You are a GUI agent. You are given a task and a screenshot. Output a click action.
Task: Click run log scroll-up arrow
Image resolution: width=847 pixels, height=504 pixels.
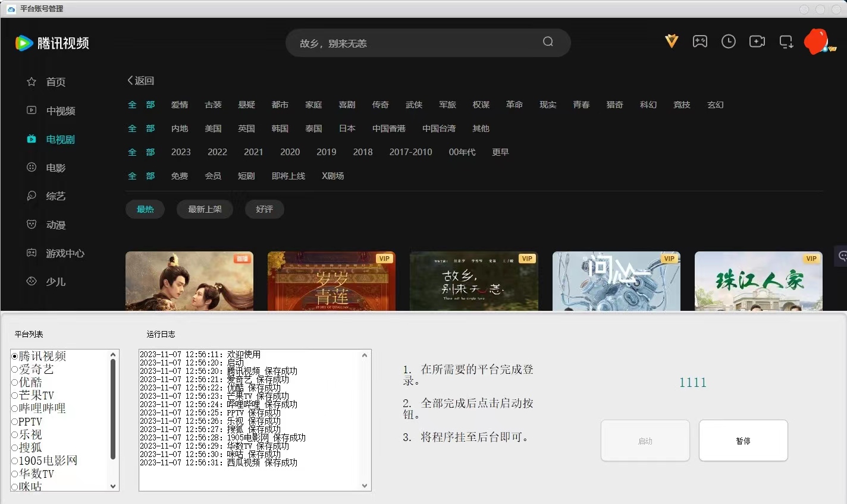[365, 355]
